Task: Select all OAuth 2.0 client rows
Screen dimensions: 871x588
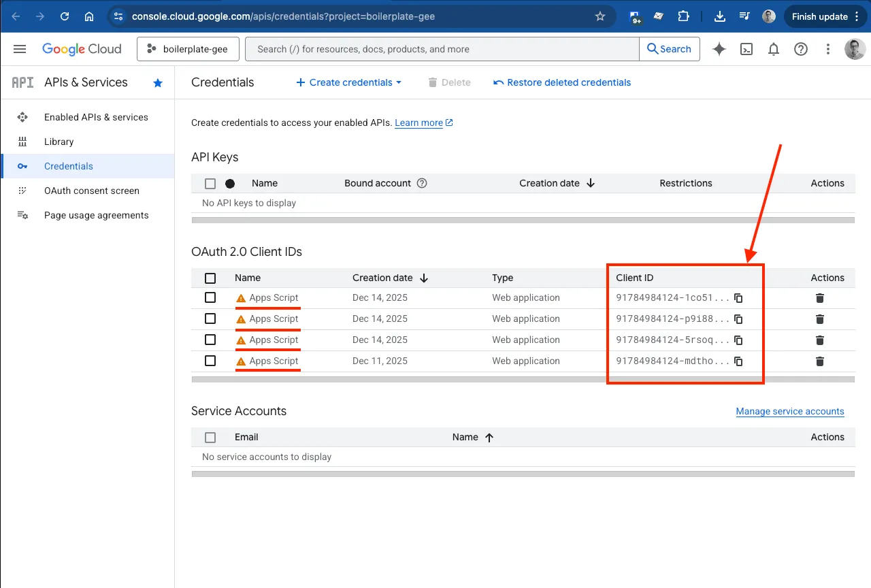Action: [210, 278]
